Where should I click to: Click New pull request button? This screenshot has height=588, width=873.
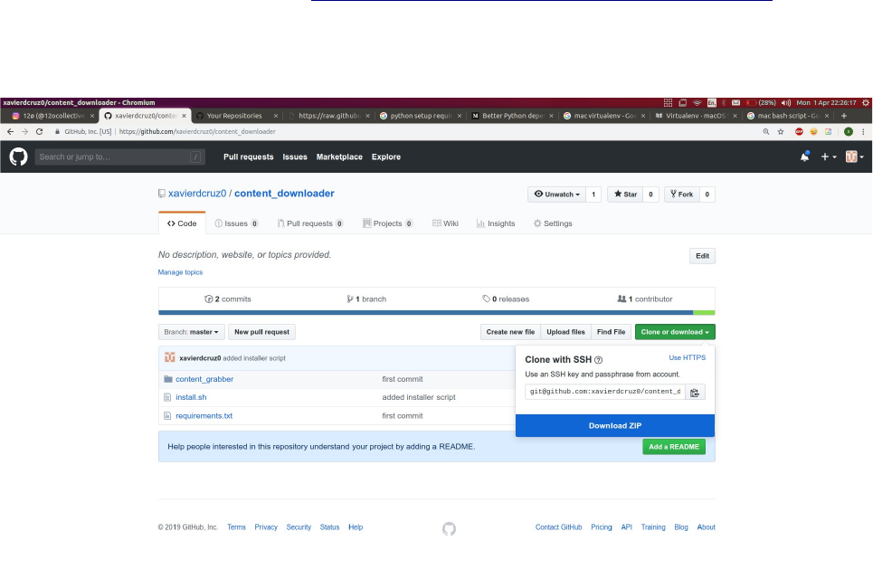pos(261,332)
